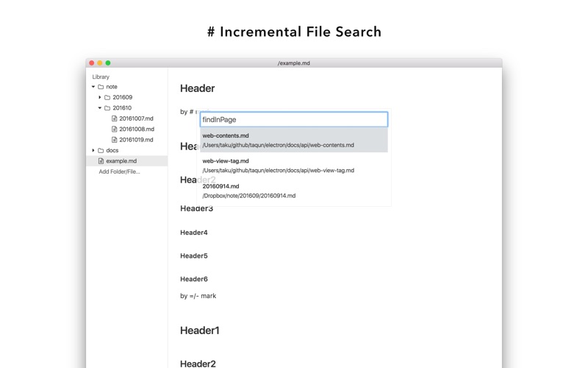Close the window with red button

(x=91, y=63)
